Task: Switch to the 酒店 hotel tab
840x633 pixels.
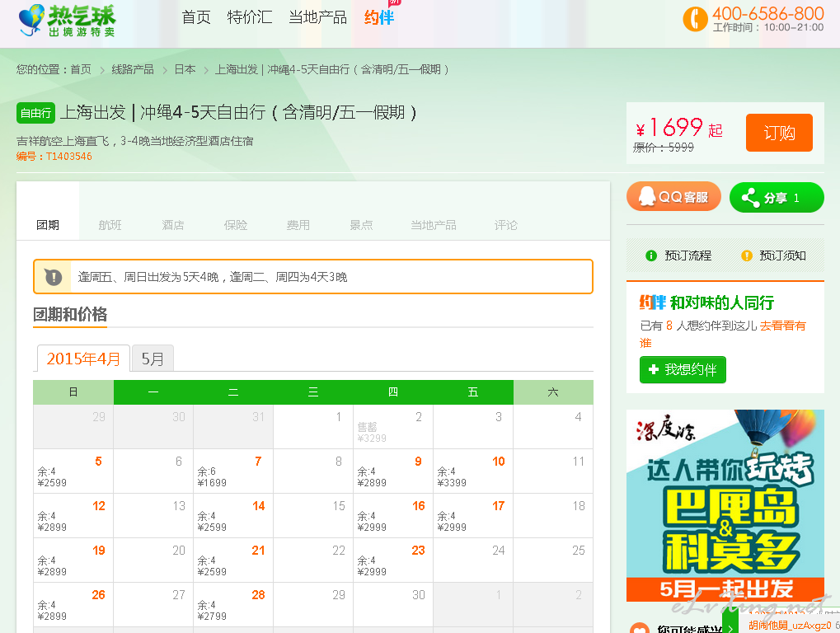Action: coord(172,225)
